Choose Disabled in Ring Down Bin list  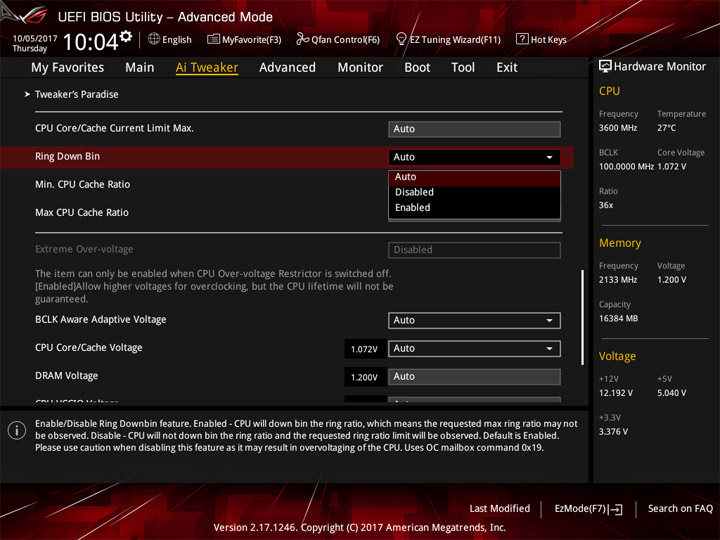click(x=474, y=192)
